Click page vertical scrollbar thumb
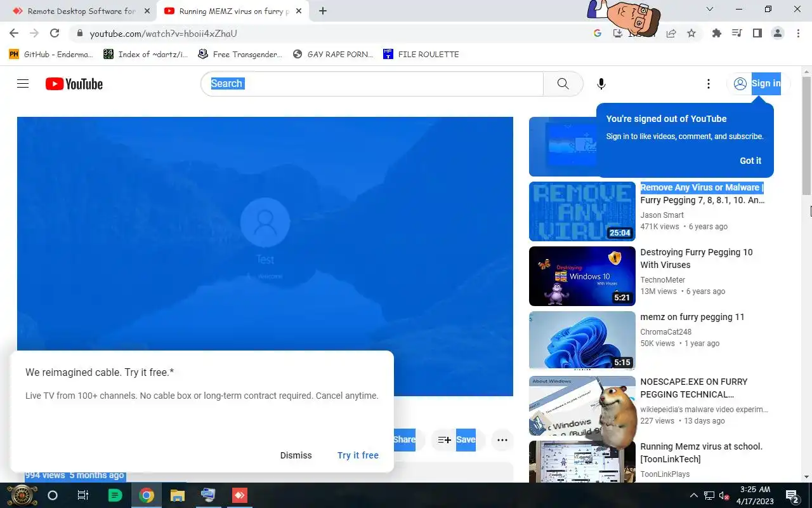Screen dimensions: 812x508 point(806,135)
